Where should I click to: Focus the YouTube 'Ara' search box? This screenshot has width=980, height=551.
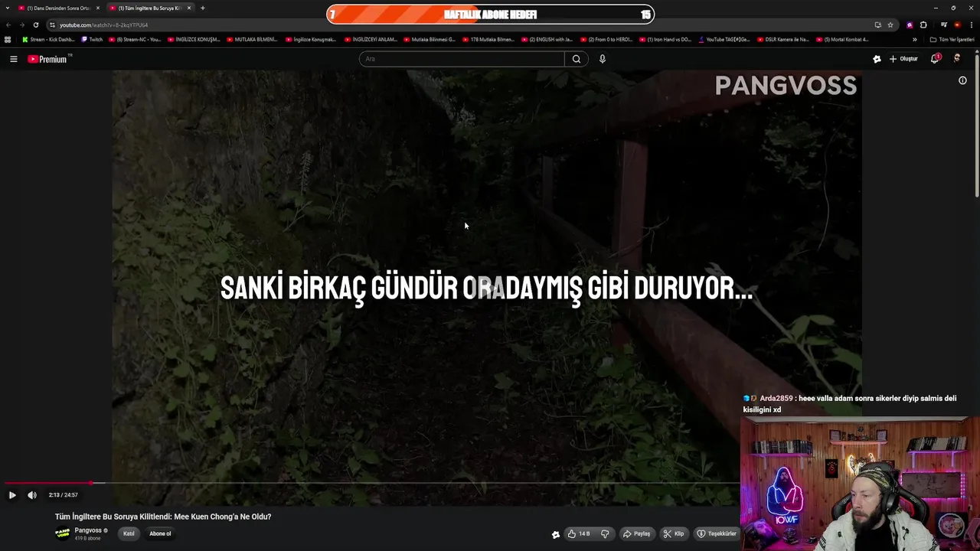coord(462,59)
